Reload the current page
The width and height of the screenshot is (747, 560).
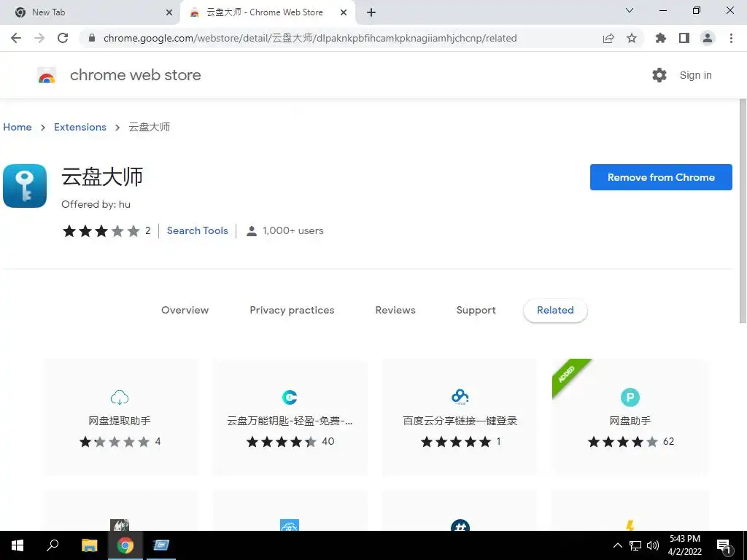pyautogui.click(x=63, y=38)
